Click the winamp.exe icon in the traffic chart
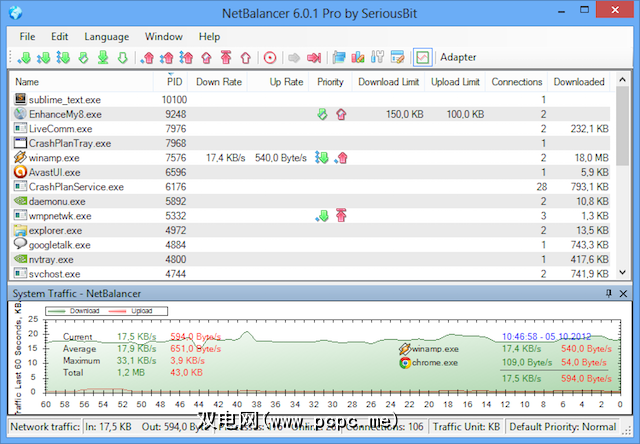 403,349
